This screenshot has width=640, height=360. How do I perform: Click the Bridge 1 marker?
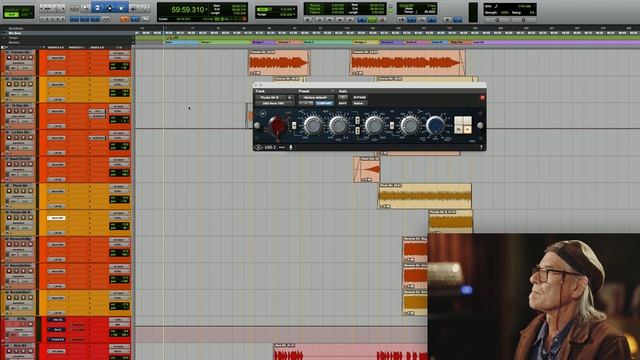coord(258,42)
